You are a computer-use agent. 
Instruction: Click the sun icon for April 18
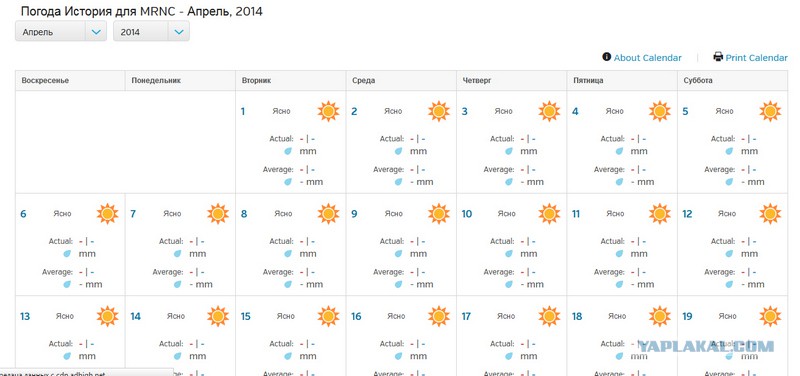click(x=660, y=316)
